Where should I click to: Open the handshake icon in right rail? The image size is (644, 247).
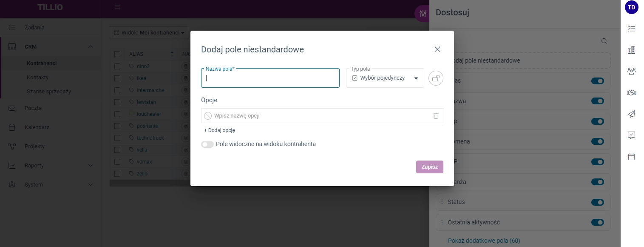(x=632, y=92)
